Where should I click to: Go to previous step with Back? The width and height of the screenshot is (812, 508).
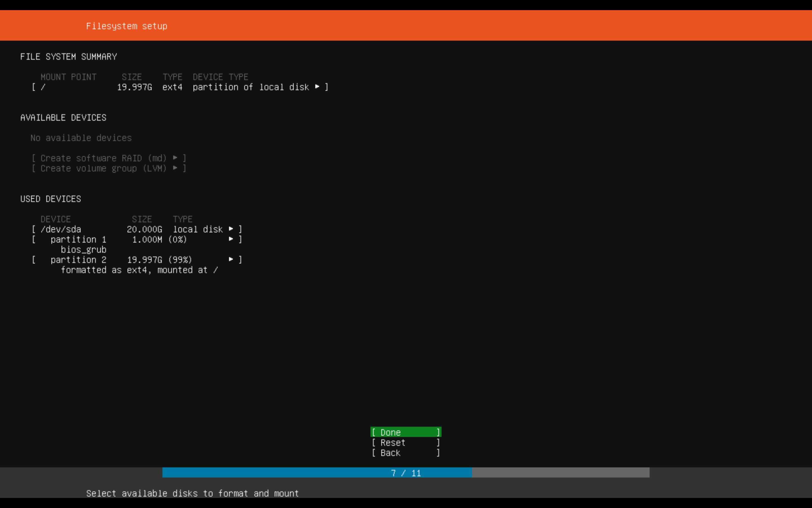click(x=406, y=453)
